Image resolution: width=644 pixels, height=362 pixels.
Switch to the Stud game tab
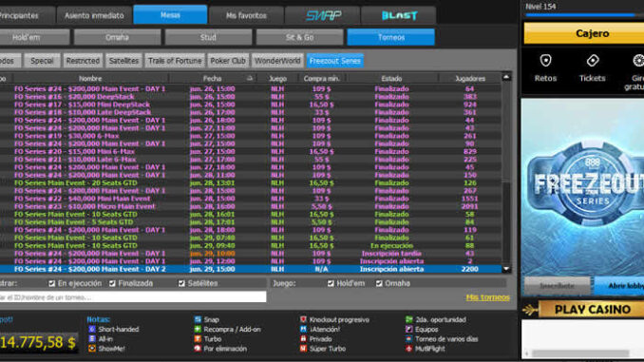(x=208, y=37)
